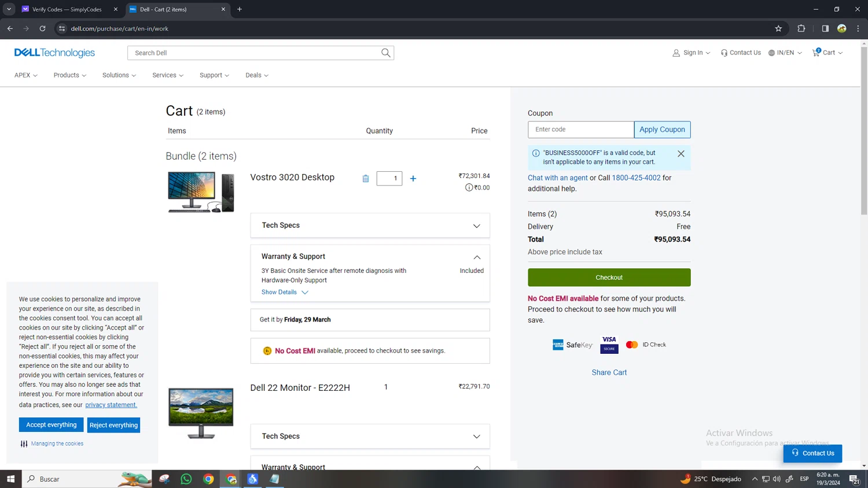Open taskbar volume icon

777,479
